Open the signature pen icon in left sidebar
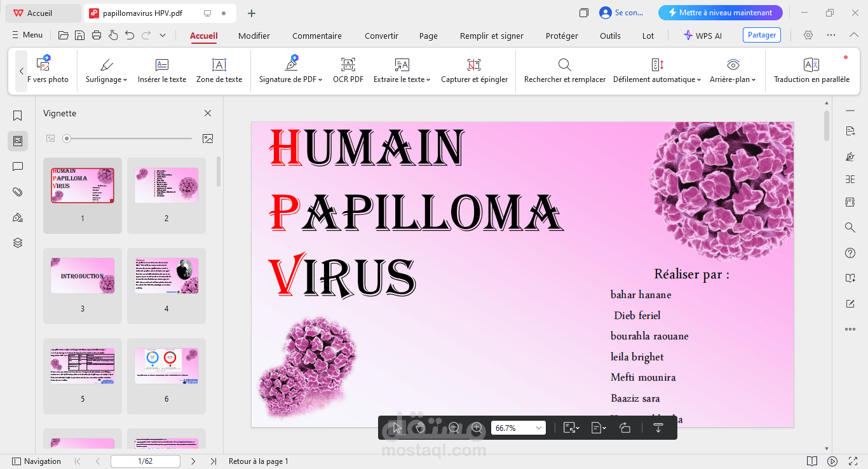Viewport: 868px width, 469px height. point(18,217)
